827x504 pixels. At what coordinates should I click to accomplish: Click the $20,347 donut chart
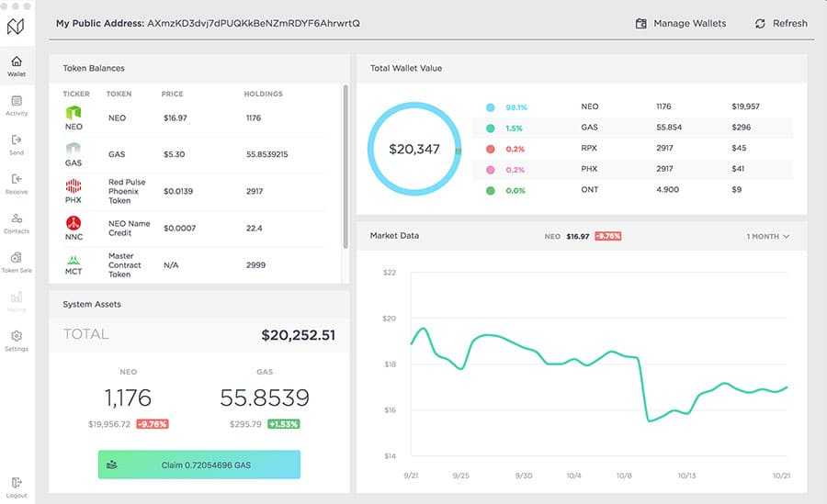pos(414,149)
